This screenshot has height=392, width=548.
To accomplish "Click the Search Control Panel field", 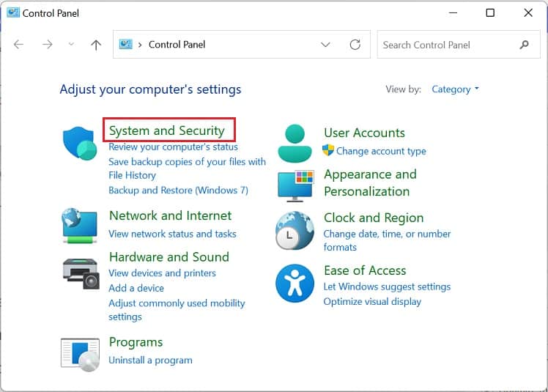I will coord(459,45).
